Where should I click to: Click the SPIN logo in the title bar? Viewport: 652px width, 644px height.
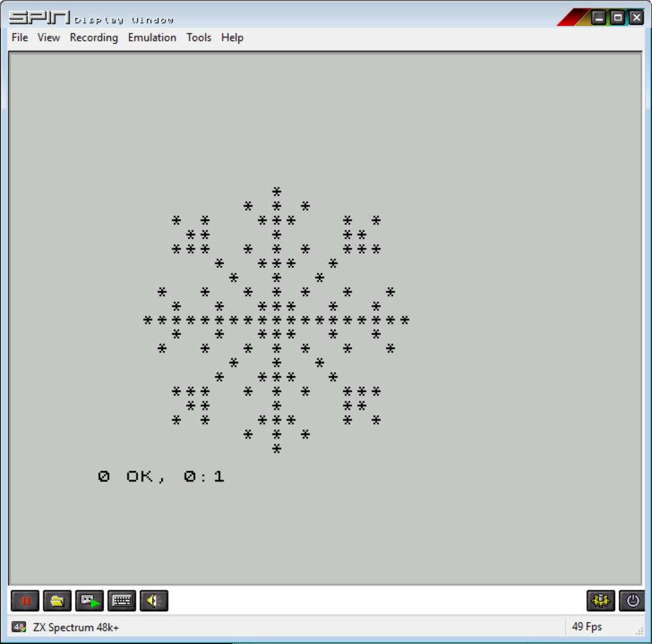point(39,18)
